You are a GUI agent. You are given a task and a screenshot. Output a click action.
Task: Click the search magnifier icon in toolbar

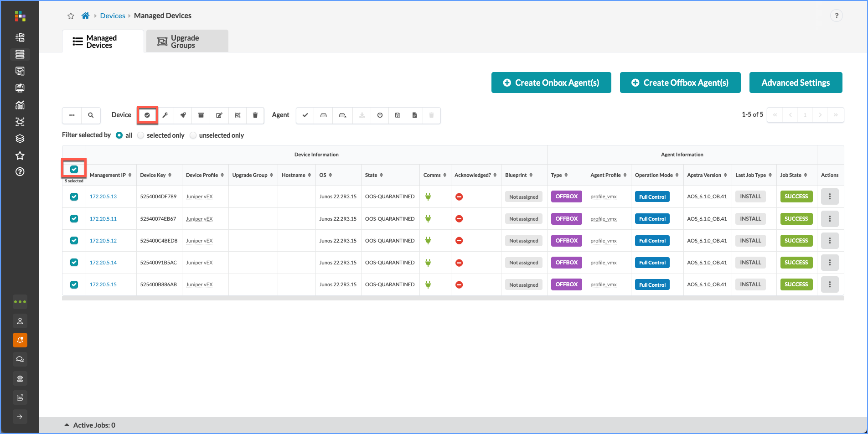click(91, 115)
